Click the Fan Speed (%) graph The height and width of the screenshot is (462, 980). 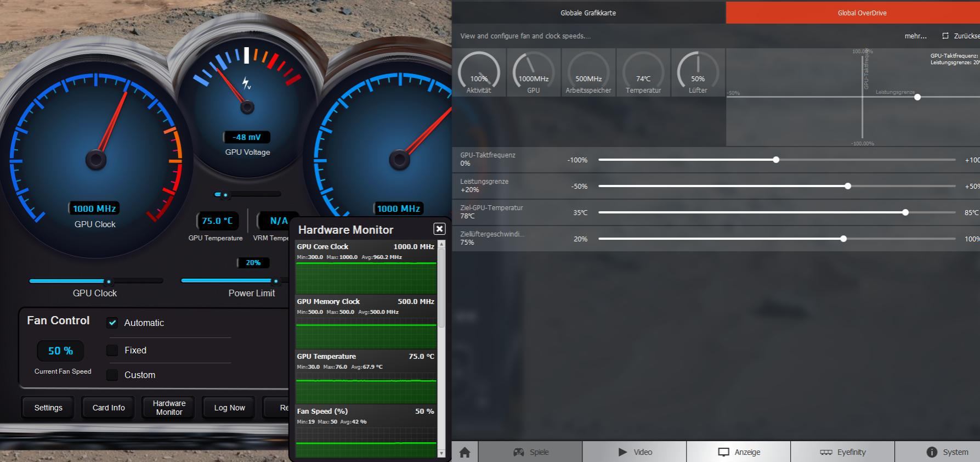[366, 442]
